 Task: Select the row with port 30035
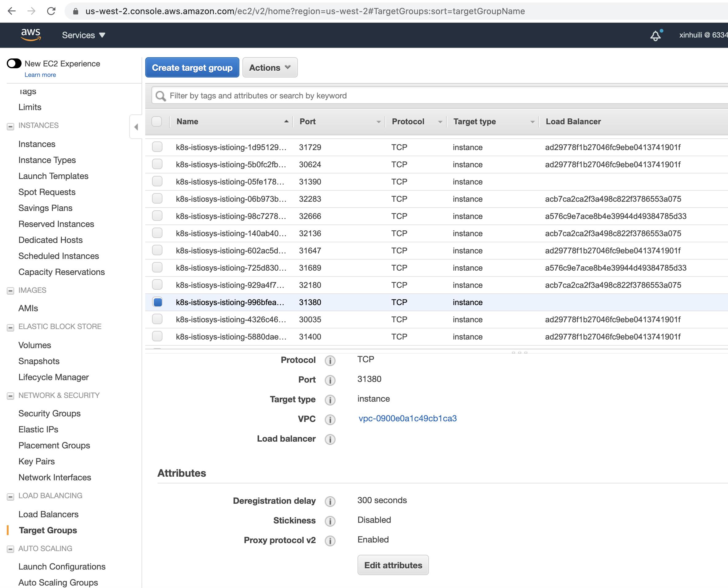pos(437,320)
